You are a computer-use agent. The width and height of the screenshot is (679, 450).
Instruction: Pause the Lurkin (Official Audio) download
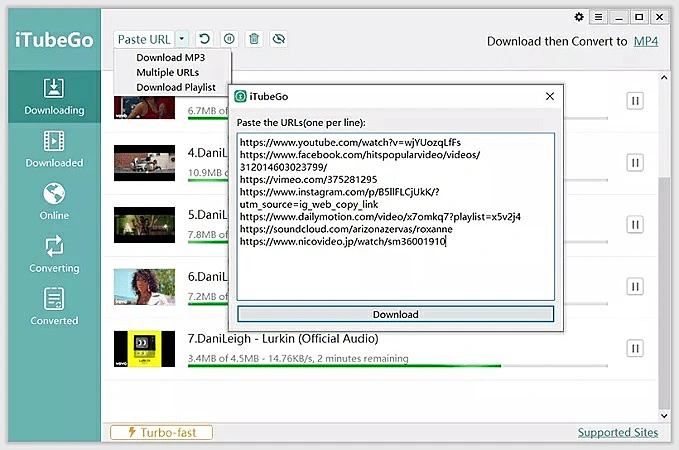[x=635, y=349]
